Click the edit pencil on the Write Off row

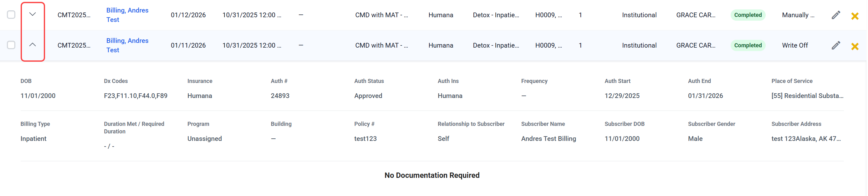(836, 45)
